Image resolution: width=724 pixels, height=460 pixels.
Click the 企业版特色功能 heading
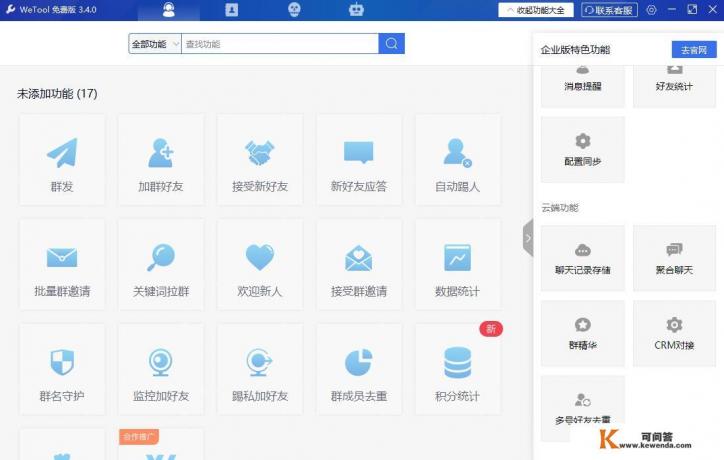point(575,50)
